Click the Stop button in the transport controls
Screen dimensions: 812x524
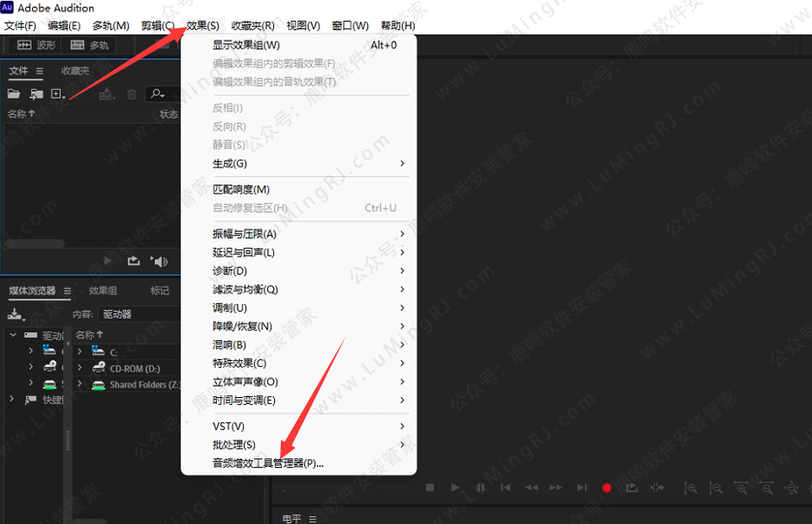click(429, 487)
